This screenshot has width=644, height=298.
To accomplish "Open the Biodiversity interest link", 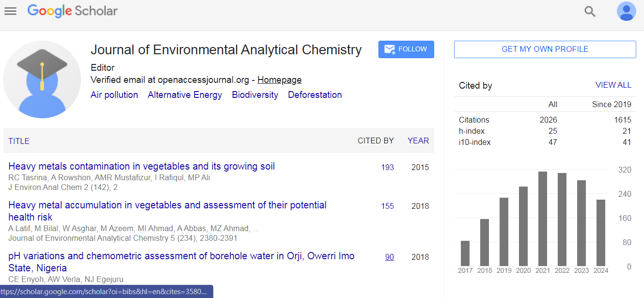I will [255, 95].
